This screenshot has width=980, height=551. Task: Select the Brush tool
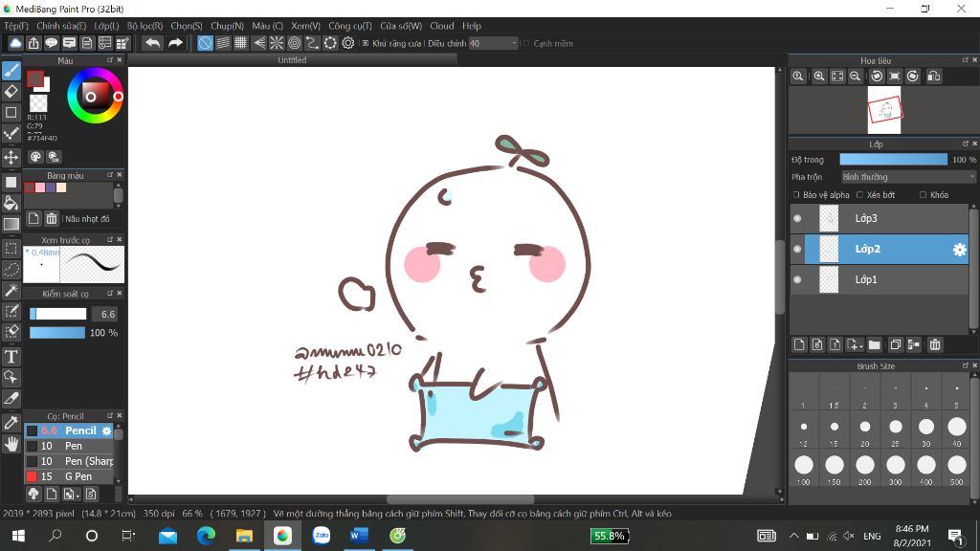point(11,71)
